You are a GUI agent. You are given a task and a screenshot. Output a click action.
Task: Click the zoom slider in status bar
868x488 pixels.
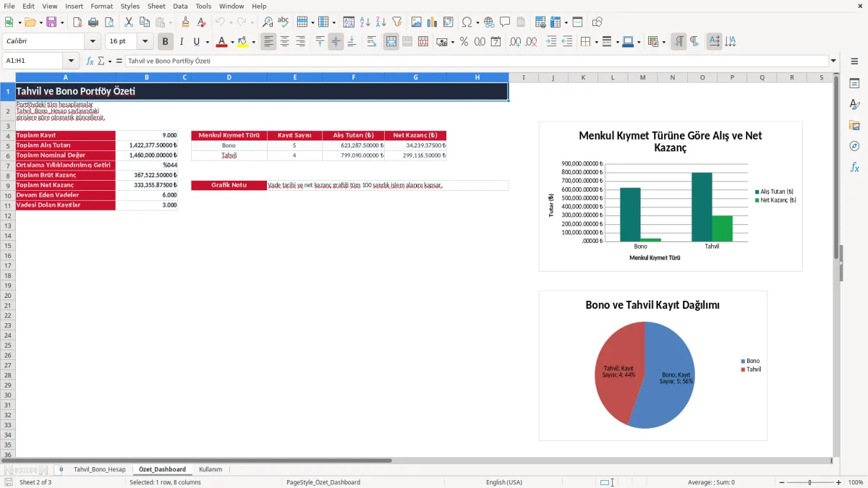coord(809,482)
